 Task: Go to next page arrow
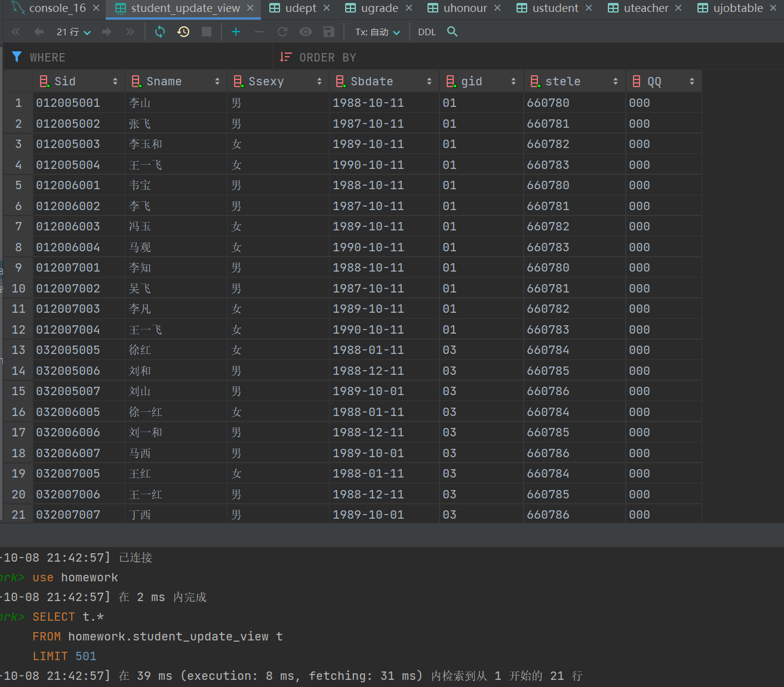[107, 32]
